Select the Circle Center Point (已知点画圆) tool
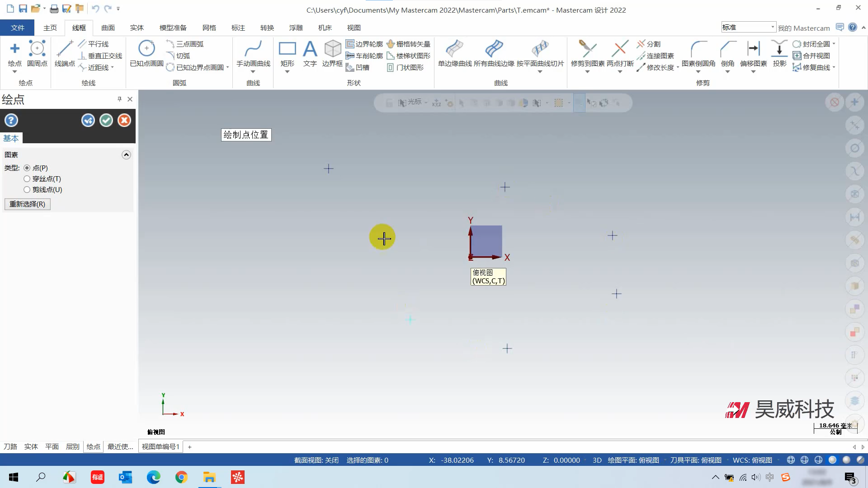This screenshot has height=488, width=868. [146, 49]
